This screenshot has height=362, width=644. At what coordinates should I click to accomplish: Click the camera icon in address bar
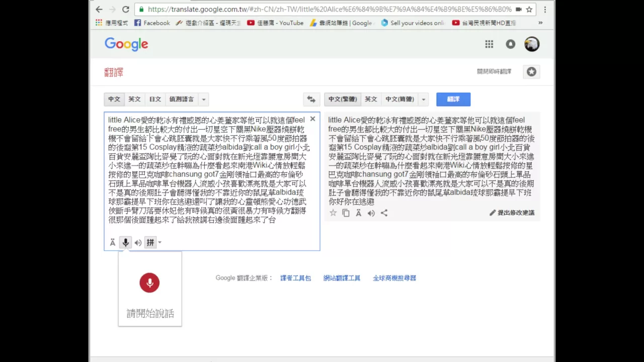[x=519, y=9]
